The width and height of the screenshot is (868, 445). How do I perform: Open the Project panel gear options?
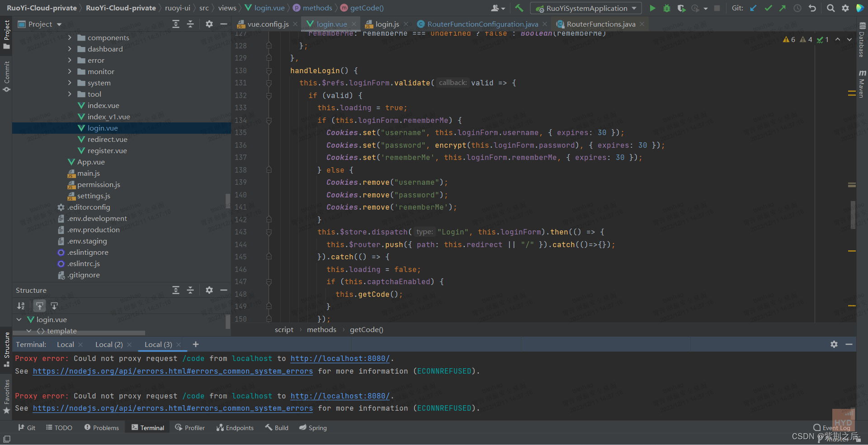(x=209, y=24)
